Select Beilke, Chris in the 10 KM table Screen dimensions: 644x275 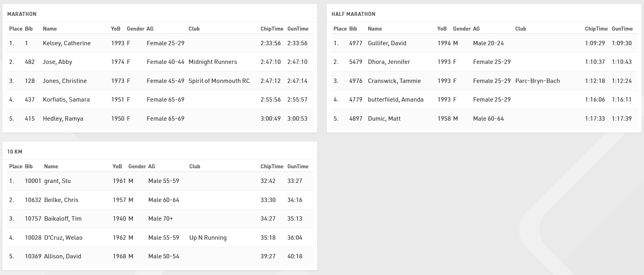pyautogui.click(x=61, y=200)
